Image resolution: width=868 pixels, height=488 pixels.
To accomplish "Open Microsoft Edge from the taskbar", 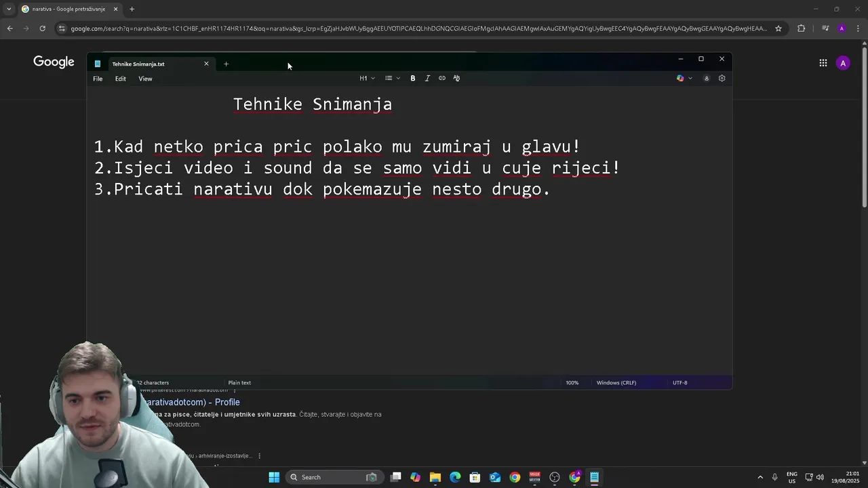I will (x=455, y=477).
